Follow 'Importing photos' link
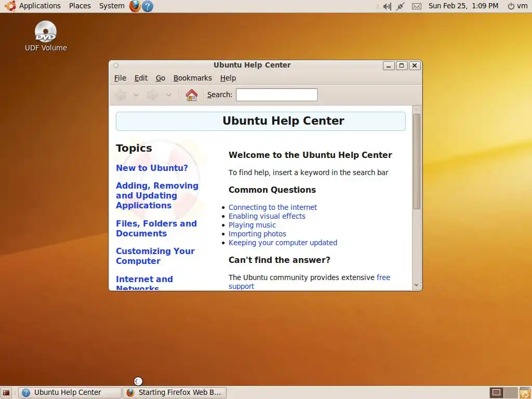 257,234
